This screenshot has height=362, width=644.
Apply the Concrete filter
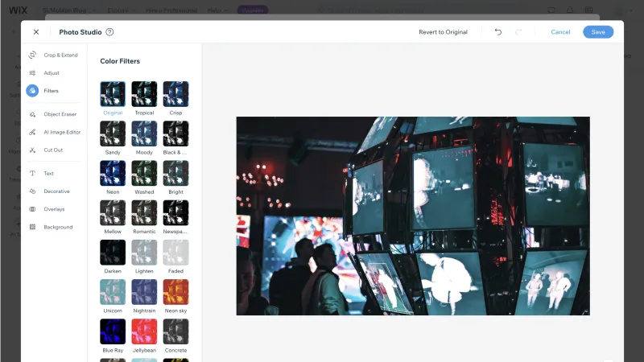(x=175, y=331)
